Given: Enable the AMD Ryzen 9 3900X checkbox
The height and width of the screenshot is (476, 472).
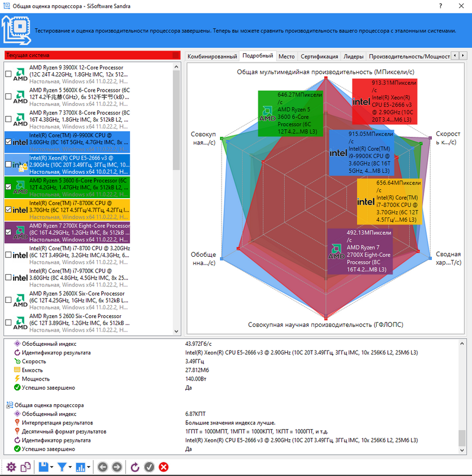Looking at the screenshot, I should (x=8, y=74).
